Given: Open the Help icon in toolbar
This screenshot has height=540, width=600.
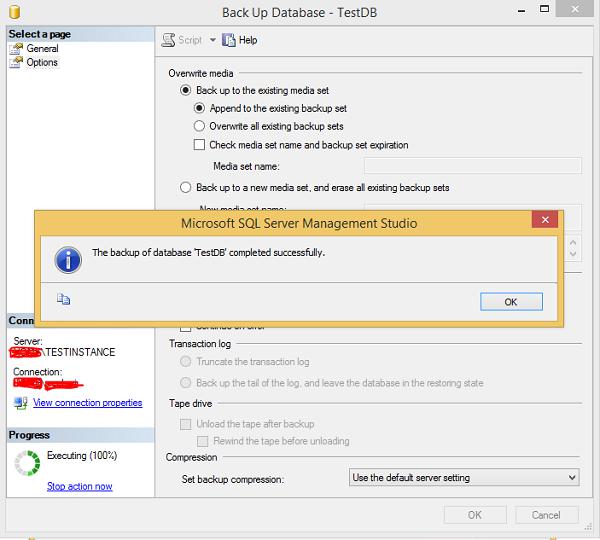Looking at the screenshot, I should coord(229,40).
